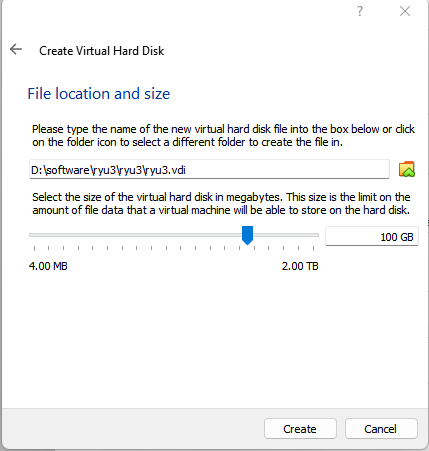Image resolution: width=429 pixels, height=451 pixels.
Task: Click the ryu3.vdi file path field
Action: point(209,169)
